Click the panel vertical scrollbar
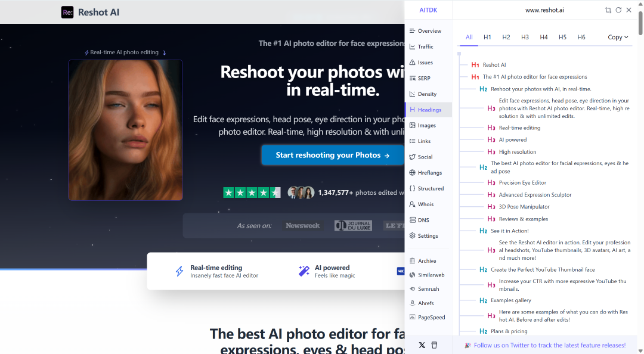644x354 pixels. [640, 23]
